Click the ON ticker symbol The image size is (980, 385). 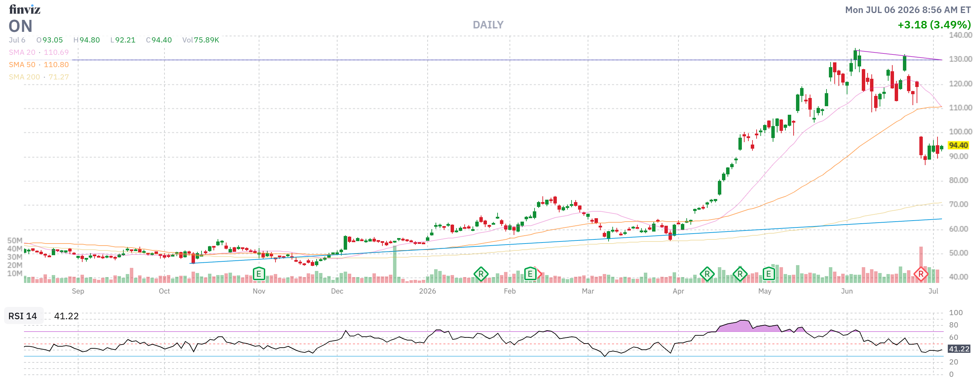[x=21, y=26]
